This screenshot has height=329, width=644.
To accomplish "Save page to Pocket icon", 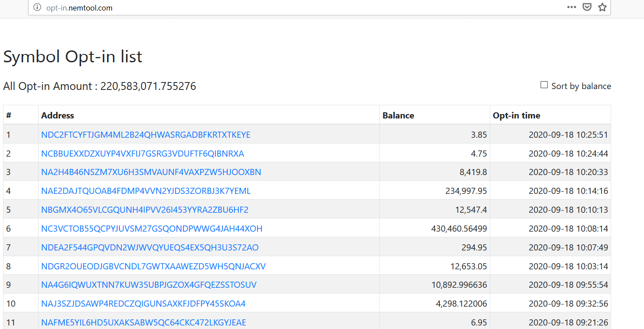I will [587, 7].
